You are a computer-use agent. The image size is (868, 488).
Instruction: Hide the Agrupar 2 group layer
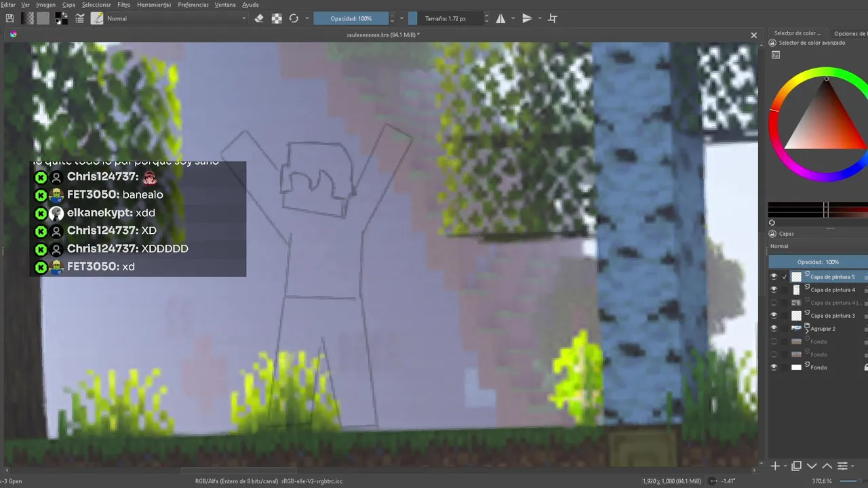click(x=774, y=328)
